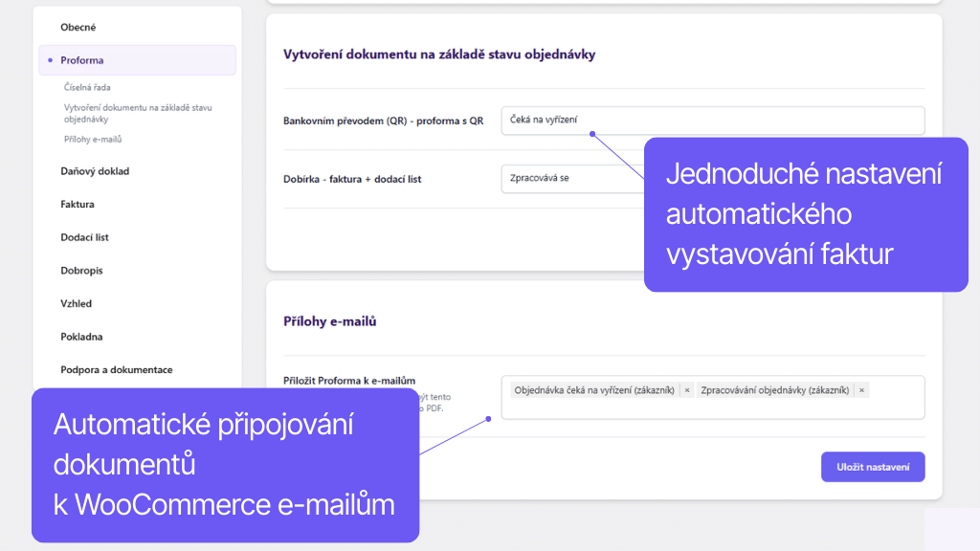
Task: Open the 'Bankovním převodem (QR)' status dropdown
Action: [x=712, y=121]
